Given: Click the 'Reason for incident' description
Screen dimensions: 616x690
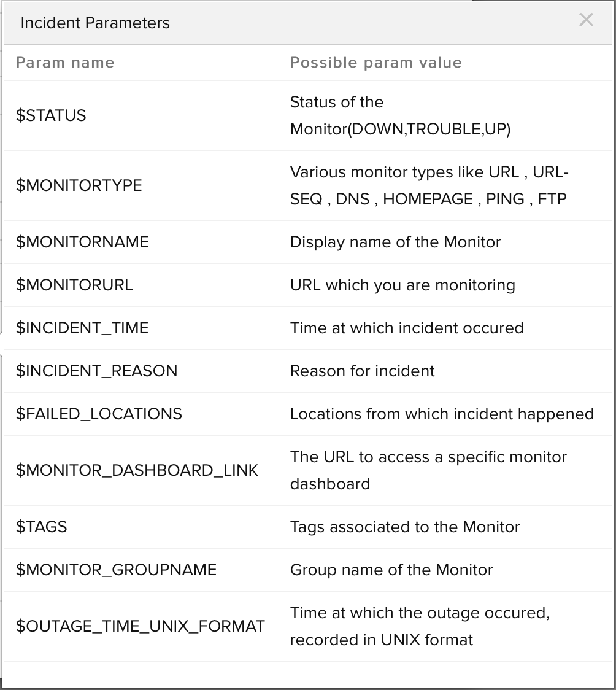Looking at the screenshot, I should point(362,371).
